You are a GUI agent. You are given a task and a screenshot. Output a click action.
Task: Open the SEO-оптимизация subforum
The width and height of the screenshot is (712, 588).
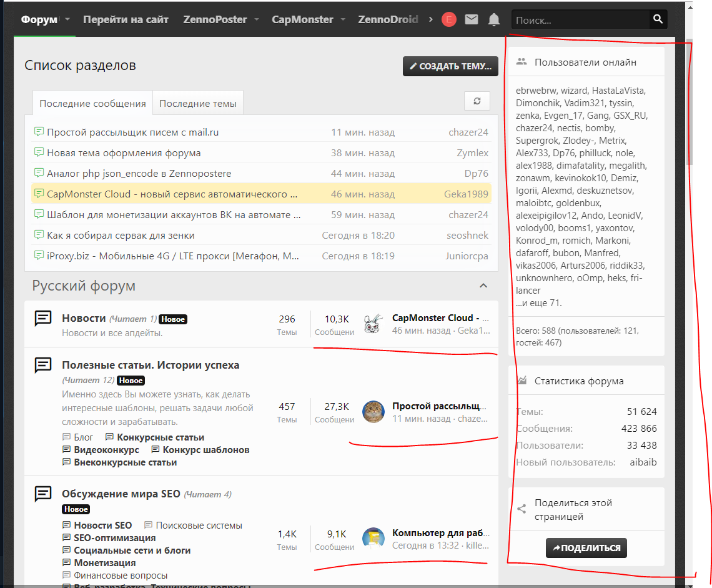115,537
